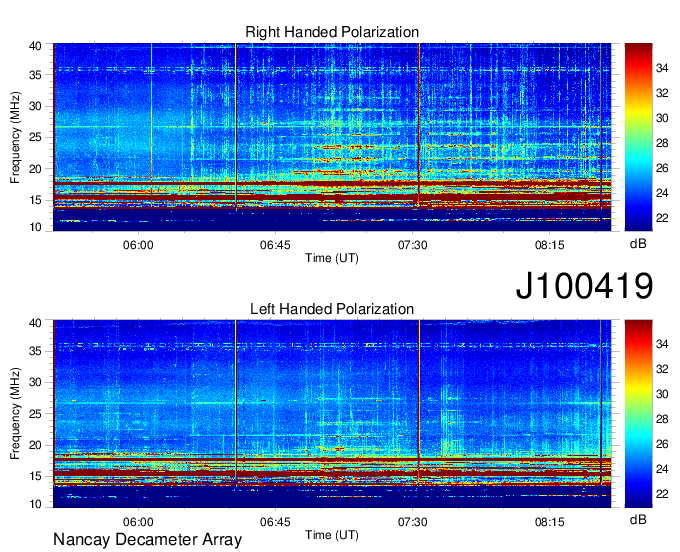The width and height of the screenshot is (680, 552).
Task: Select the 32 value on upper colorbar
Action: 662,93
